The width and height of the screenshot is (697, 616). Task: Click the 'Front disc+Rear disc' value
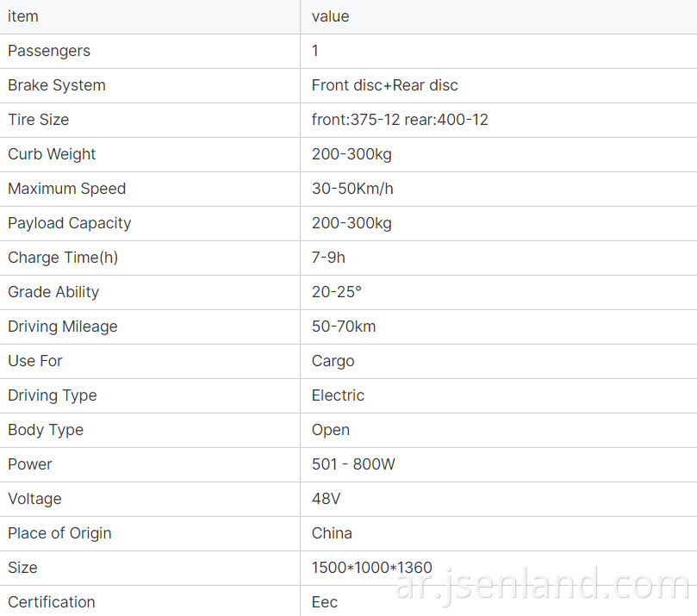click(384, 85)
